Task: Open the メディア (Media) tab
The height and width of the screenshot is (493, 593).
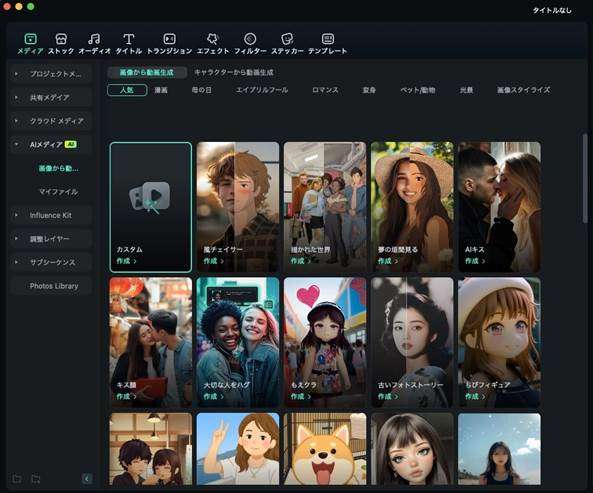Action: click(30, 44)
